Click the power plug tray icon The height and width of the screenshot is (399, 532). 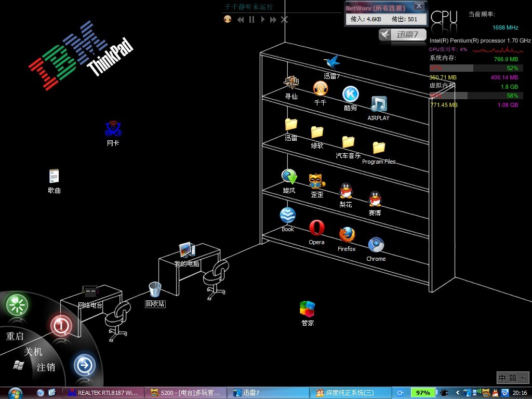pyautogui.click(x=445, y=393)
